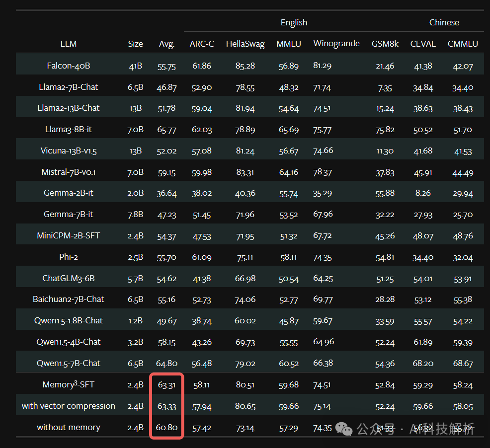Click Qwen1.5-7B-Chat's CEVAL score 68.20
Viewport: 490px width, 448px height.
(x=423, y=364)
